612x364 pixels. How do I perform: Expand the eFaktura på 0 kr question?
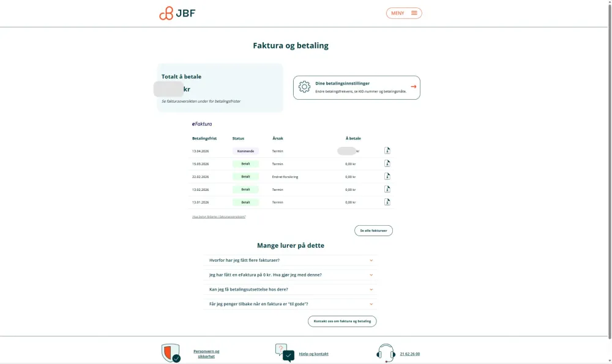pyautogui.click(x=291, y=275)
